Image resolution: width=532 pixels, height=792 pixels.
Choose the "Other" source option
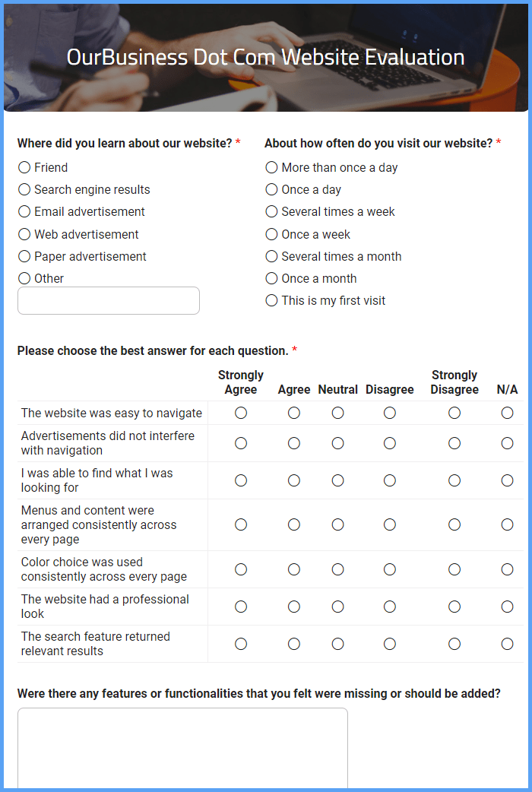24,279
